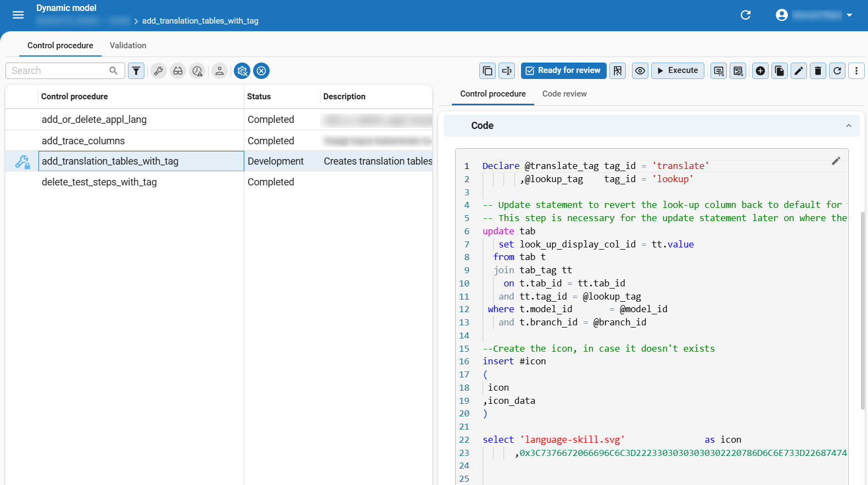
Task: Toggle the gear-with-x prefilter
Action: pos(242,71)
